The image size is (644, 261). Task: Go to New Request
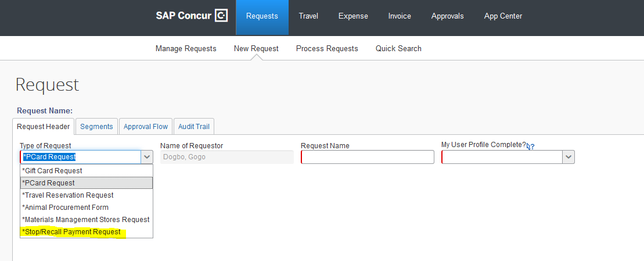point(256,48)
